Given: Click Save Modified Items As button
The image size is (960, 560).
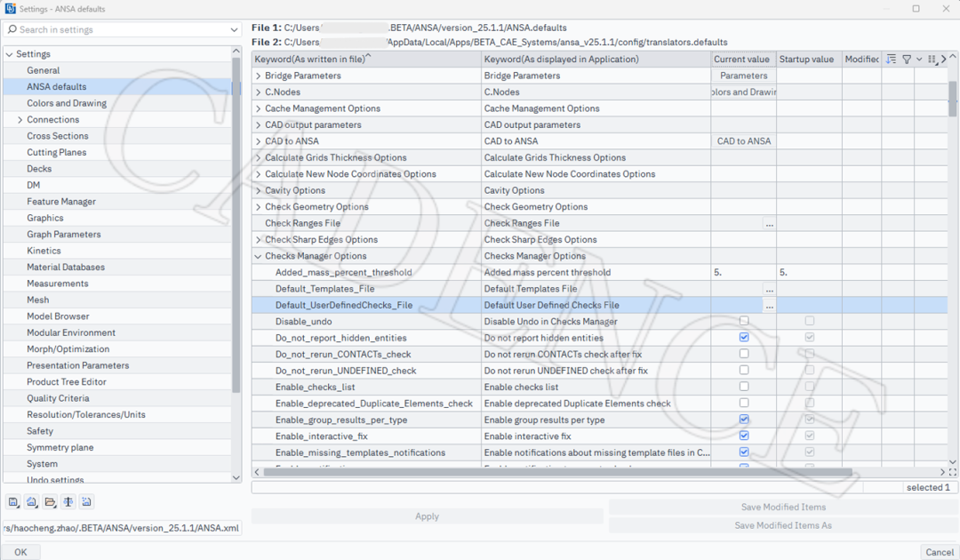Looking at the screenshot, I should pos(783,525).
